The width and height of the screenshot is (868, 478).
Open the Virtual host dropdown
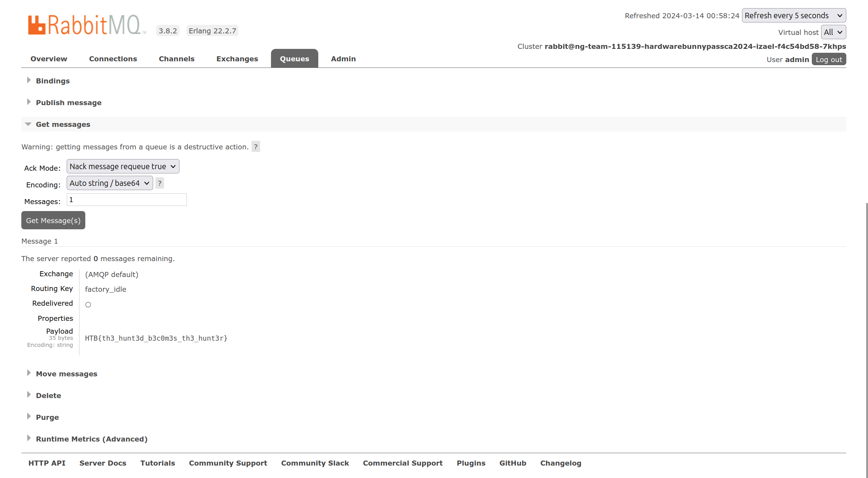pyautogui.click(x=833, y=32)
